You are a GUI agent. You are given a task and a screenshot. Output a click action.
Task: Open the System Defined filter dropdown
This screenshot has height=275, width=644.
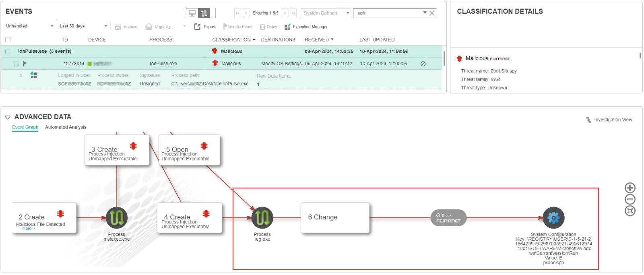tap(326, 13)
